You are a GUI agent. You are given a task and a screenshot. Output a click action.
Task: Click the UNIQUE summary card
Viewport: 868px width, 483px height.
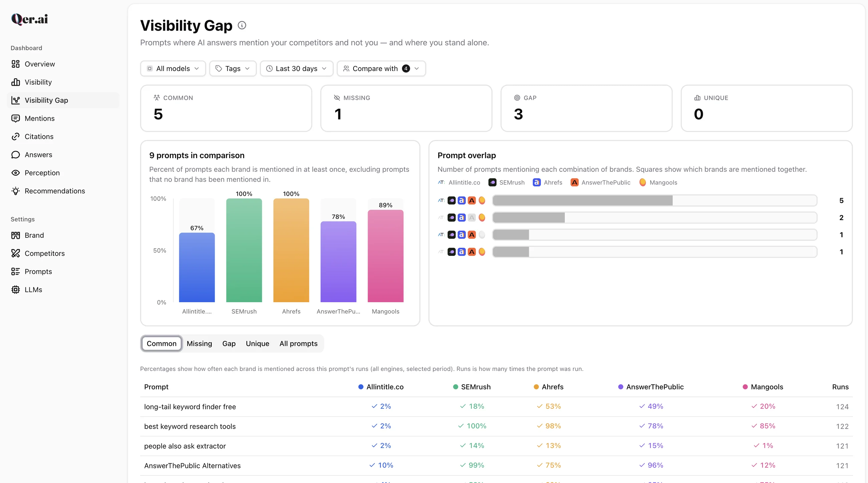pyautogui.click(x=767, y=108)
